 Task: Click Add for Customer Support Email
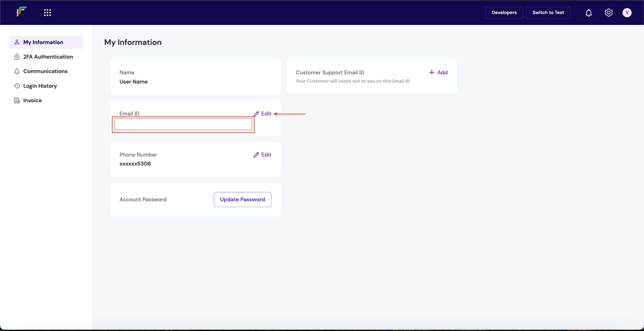tap(442, 72)
